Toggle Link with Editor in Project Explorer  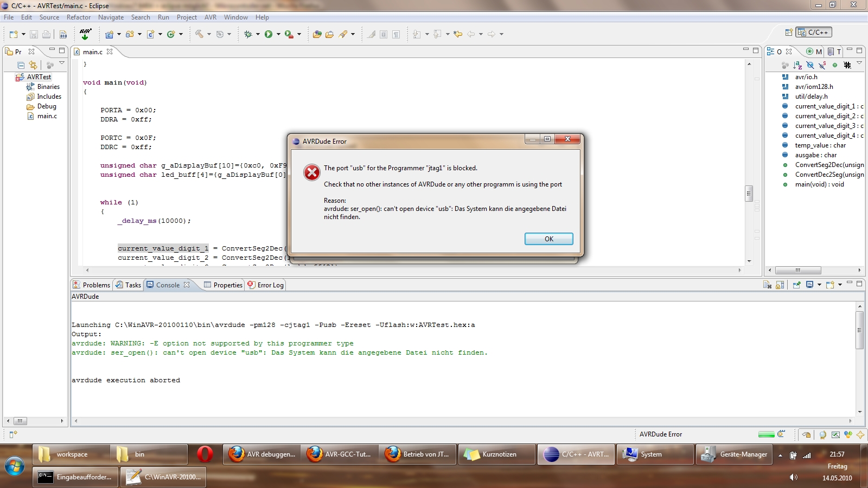pos(33,65)
